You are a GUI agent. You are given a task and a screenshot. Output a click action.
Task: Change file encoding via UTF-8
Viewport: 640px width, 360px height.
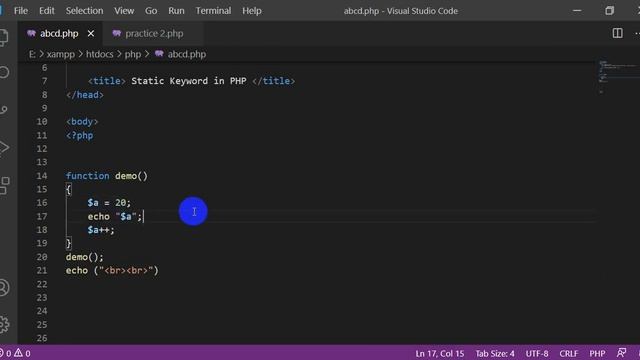tap(537, 353)
